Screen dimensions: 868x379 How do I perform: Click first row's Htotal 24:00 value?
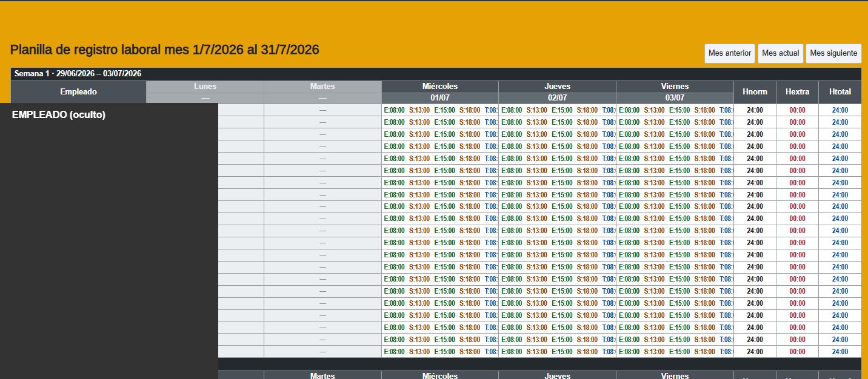click(x=840, y=110)
